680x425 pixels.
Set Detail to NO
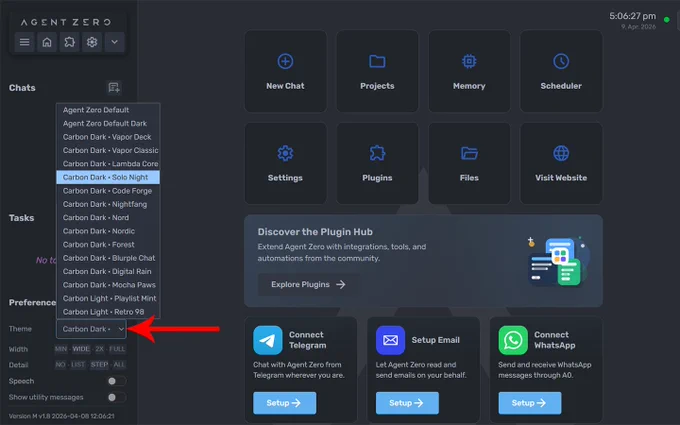(x=60, y=365)
